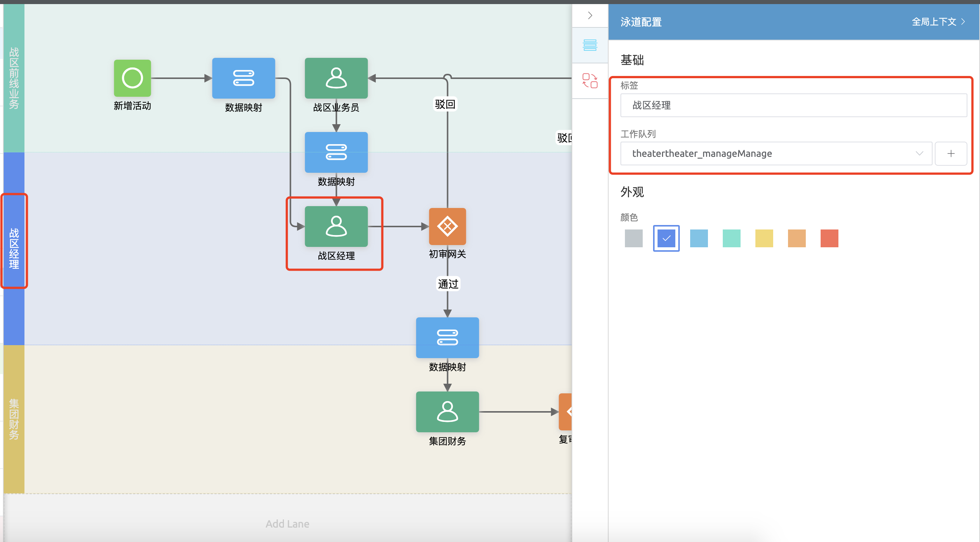Select the 战区经理 swimlane header

click(x=14, y=248)
